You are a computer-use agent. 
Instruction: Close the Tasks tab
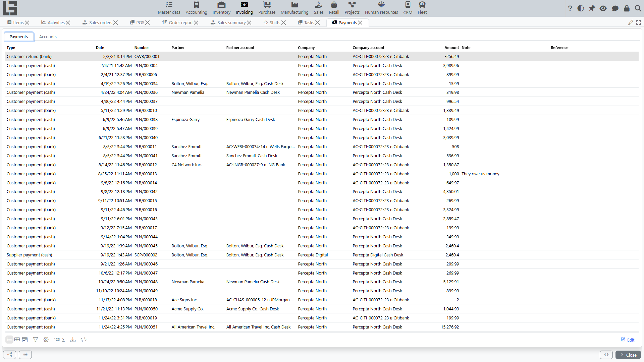pos(318,23)
